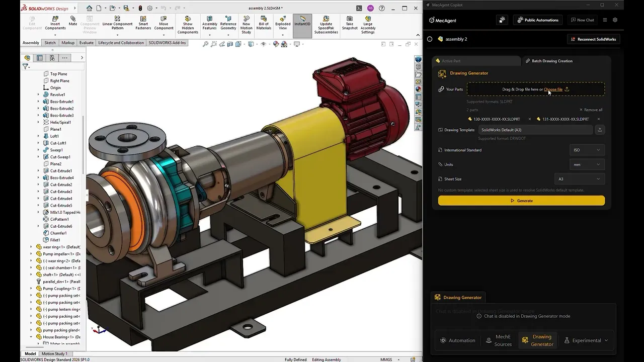Image resolution: width=644 pixels, height=362 pixels.
Task: Expand Pump Coupling<1> component
Action: tap(31, 289)
